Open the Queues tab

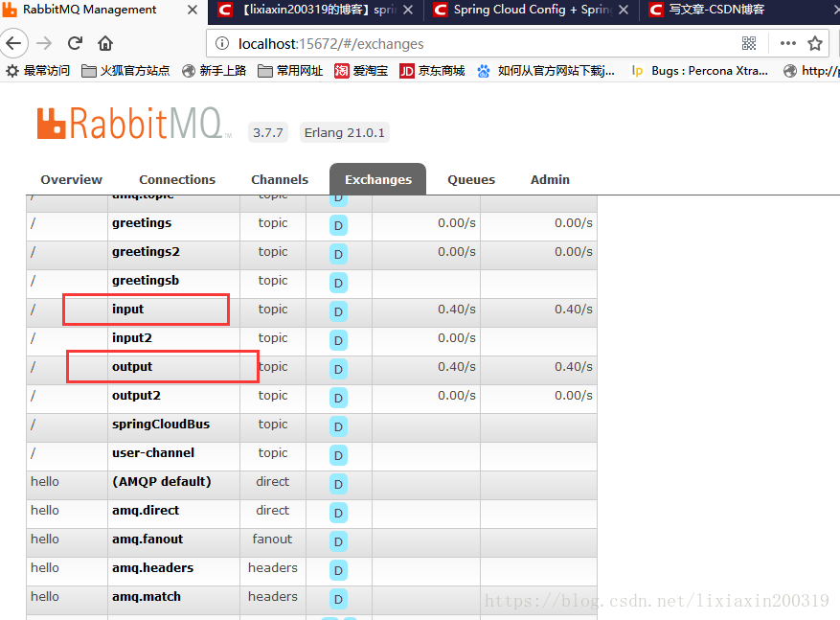tap(471, 179)
